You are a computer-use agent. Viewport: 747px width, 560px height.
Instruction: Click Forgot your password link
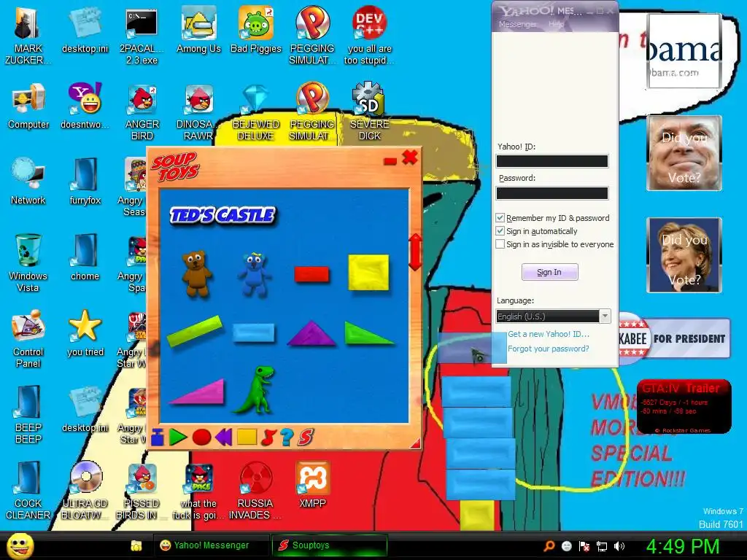pos(549,349)
